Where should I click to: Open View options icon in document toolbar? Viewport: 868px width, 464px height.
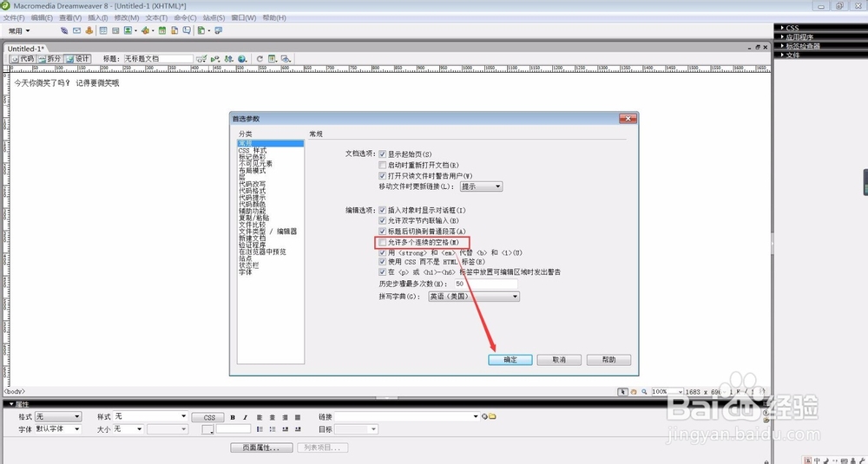tap(273, 59)
